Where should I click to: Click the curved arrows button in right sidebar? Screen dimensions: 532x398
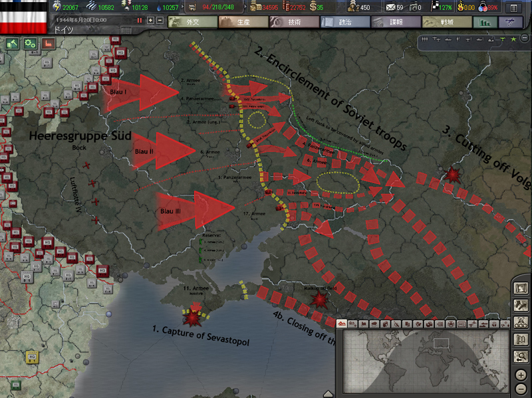[521, 305]
